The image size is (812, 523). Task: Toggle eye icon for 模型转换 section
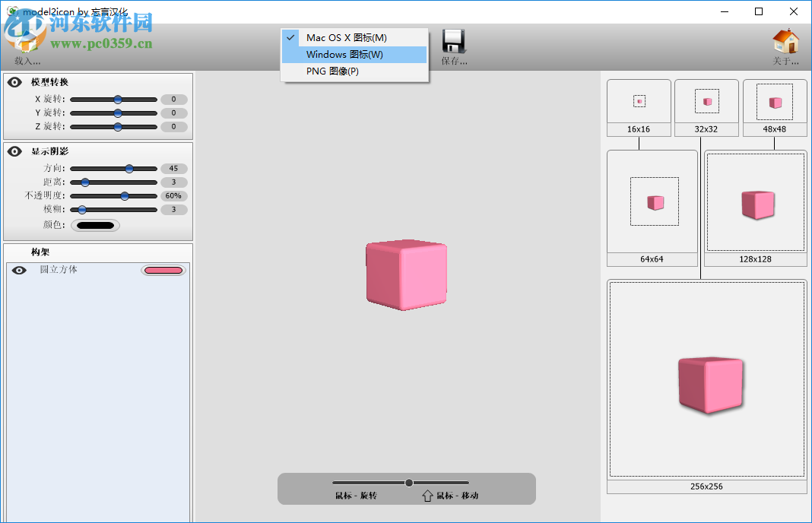point(14,82)
